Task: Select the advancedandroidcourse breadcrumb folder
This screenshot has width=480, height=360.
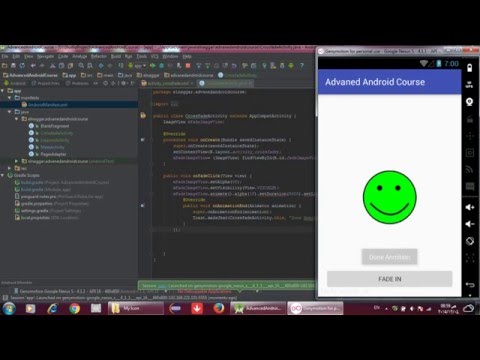Action: 189,75
